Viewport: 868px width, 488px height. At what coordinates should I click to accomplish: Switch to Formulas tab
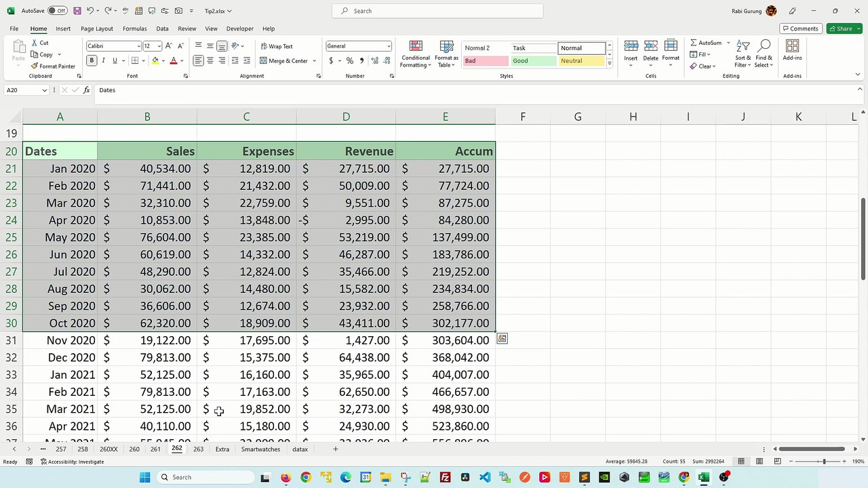(134, 28)
